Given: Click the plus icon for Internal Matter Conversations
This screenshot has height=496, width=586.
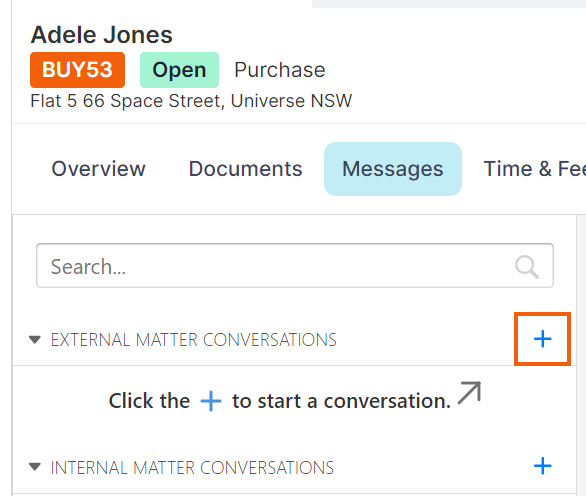Looking at the screenshot, I should point(542,466).
